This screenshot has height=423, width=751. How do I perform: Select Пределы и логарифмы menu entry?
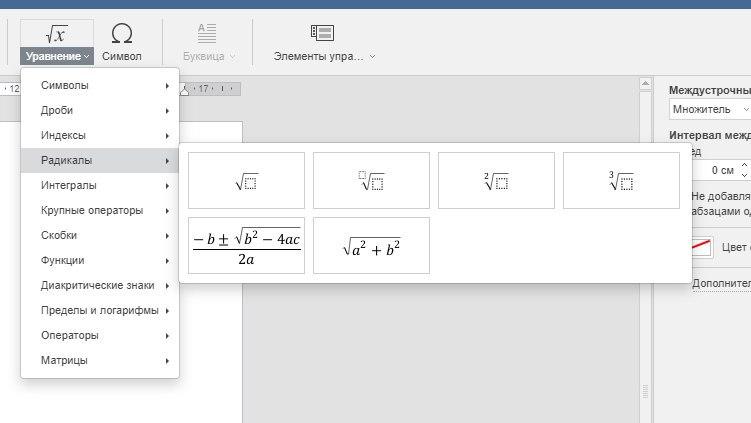click(100, 310)
